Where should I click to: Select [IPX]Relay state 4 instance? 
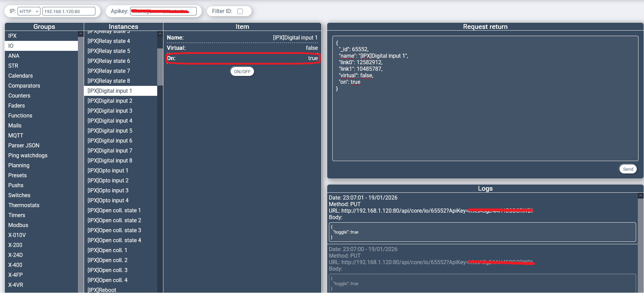(x=120, y=41)
